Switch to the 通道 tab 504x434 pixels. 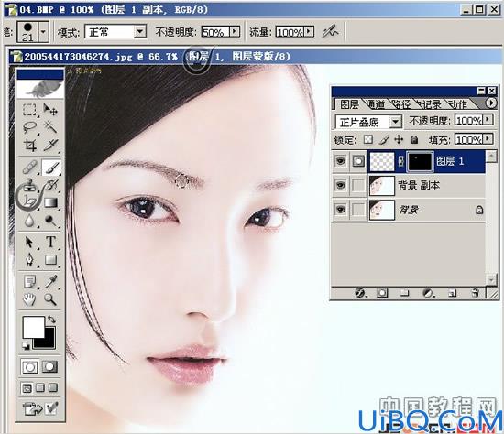[375, 104]
